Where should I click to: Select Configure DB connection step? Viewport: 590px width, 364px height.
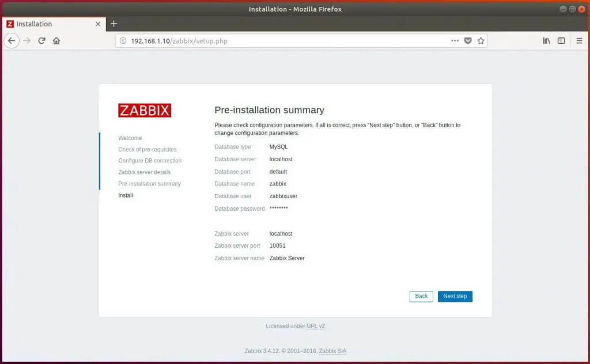(150, 161)
